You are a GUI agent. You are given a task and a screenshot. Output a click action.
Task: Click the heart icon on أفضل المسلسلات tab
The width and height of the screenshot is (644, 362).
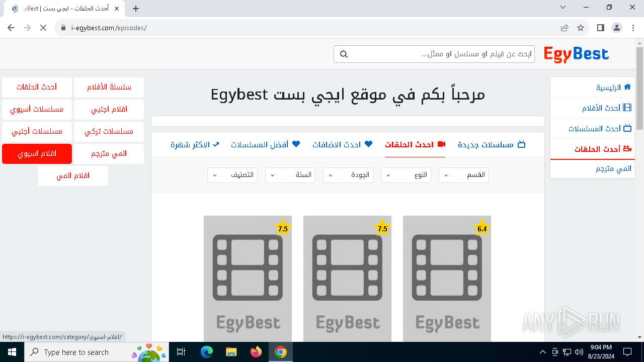click(x=296, y=144)
